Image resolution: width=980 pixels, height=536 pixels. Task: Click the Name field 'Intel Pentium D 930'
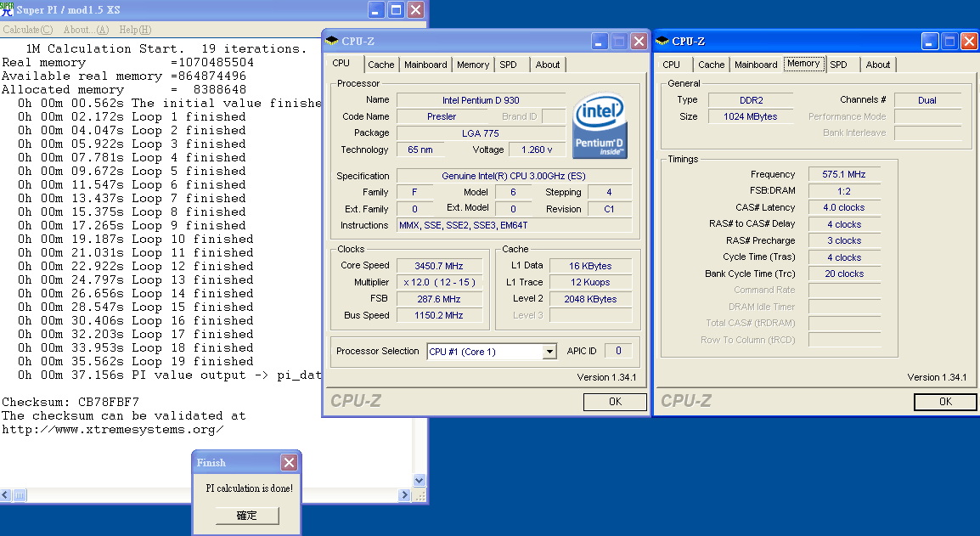[481, 100]
